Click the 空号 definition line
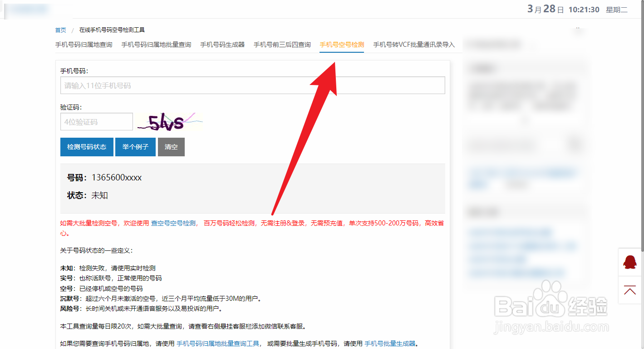Screen dimensions: 644x349 (x=101, y=289)
